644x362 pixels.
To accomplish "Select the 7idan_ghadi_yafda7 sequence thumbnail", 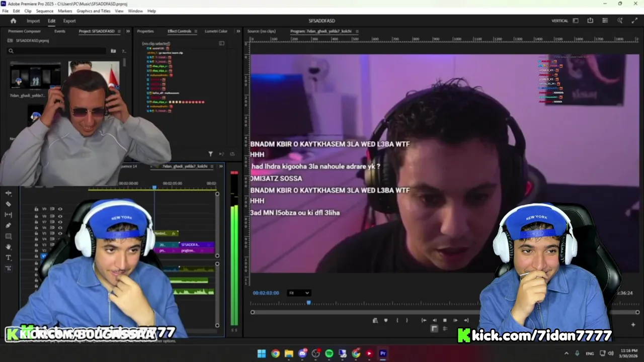I will pyautogui.click(x=34, y=75).
